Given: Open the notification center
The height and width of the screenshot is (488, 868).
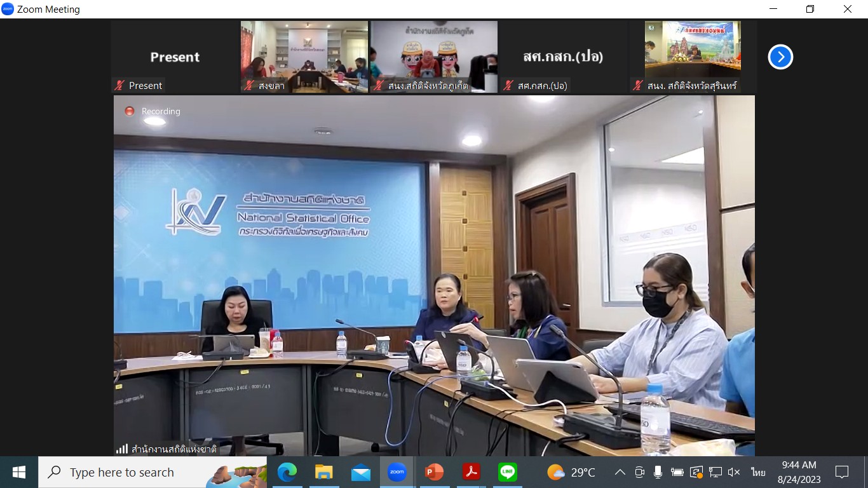Looking at the screenshot, I should (842, 472).
